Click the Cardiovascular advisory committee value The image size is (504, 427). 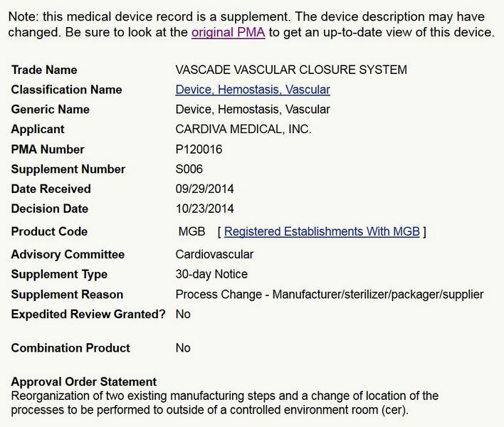214,255
